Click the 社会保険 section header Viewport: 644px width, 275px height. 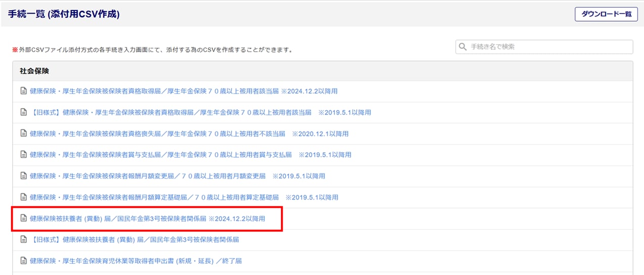click(x=323, y=71)
